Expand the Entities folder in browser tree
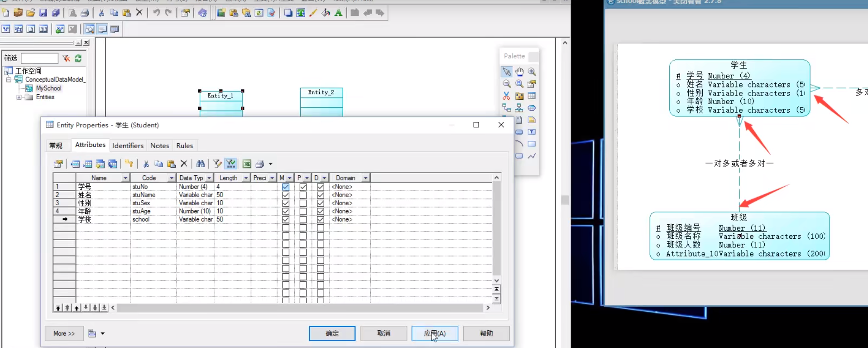The height and width of the screenshot is (348, 868). tap(19, 97)
